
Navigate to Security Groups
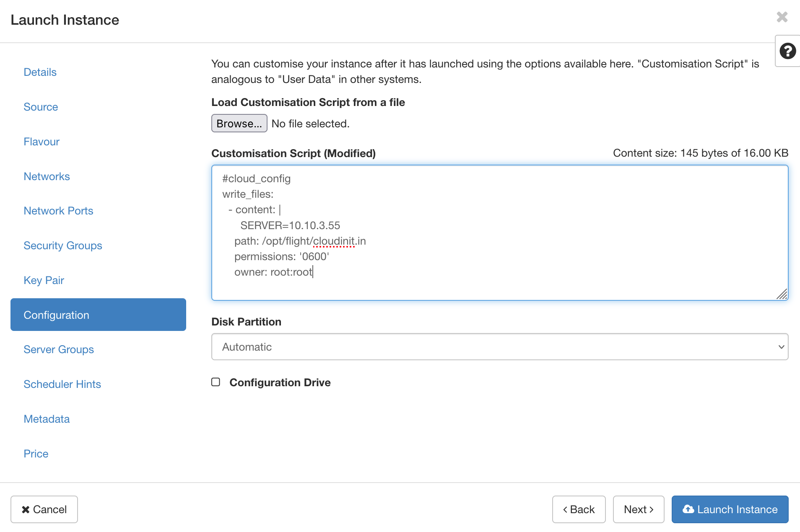[x=62, y=245]
